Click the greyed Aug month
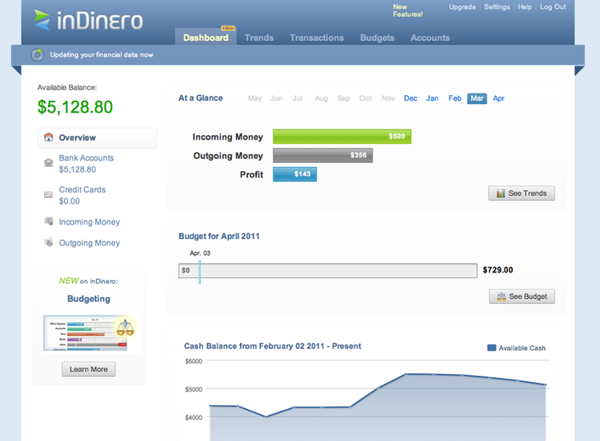600x441 pixels. pos(321,98)
